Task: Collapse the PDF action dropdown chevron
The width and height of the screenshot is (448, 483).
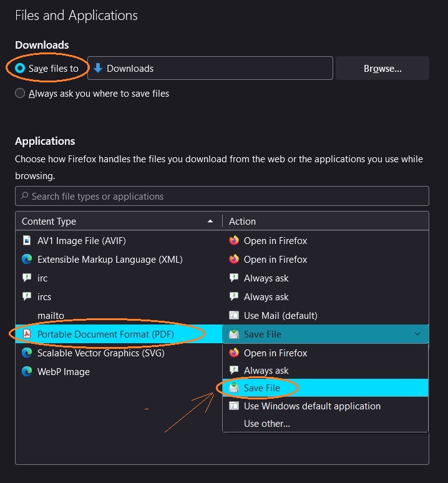Action: [417, 334]
